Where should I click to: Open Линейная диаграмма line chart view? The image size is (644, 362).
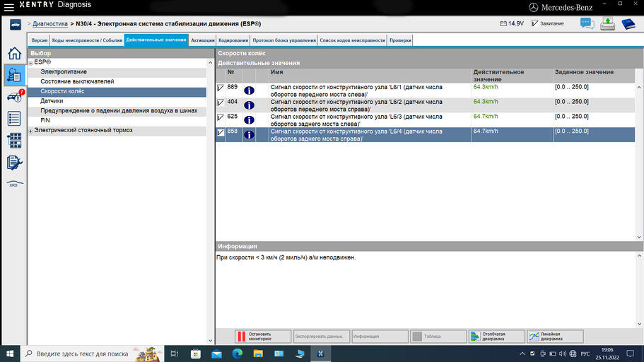(x=556, y=336)
